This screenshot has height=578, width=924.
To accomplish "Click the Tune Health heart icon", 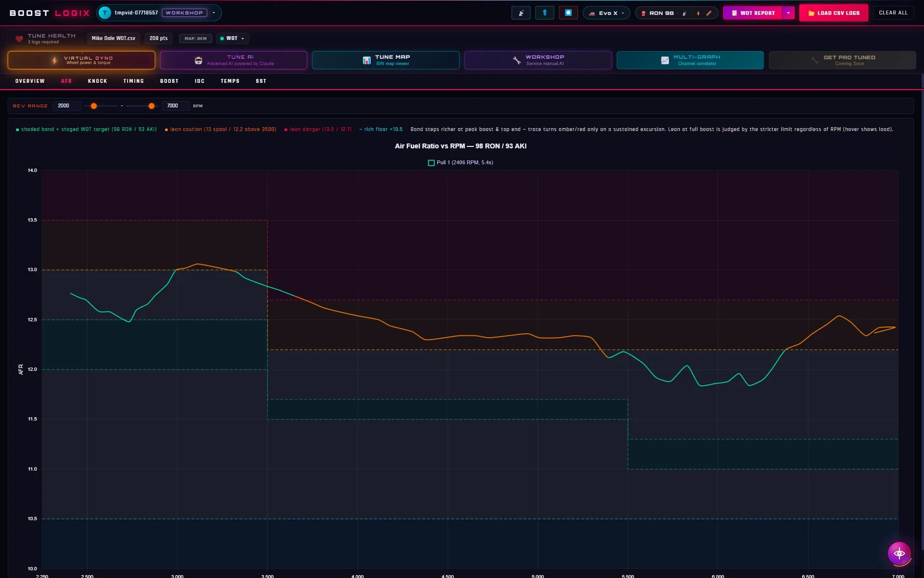I will (x=19, y=39).
